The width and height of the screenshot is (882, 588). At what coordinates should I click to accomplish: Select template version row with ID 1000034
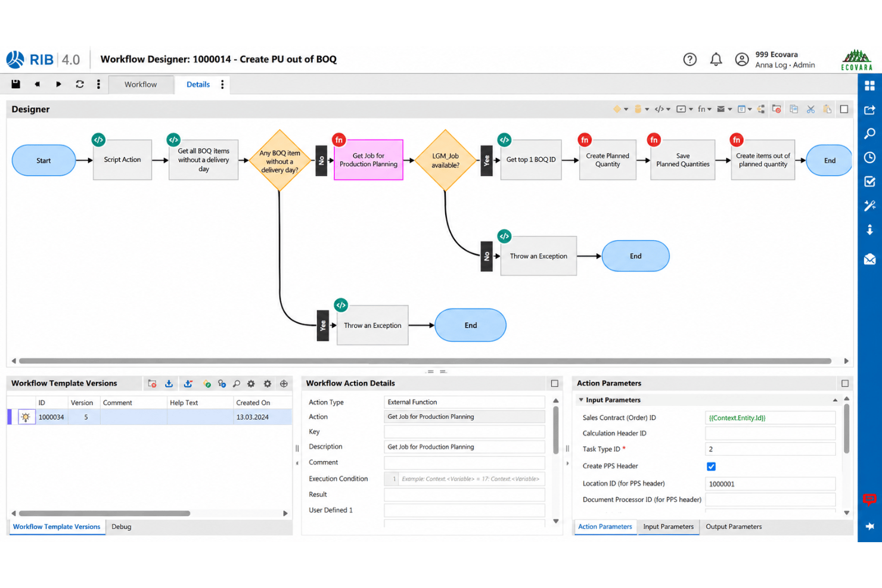tap(150, 417)
